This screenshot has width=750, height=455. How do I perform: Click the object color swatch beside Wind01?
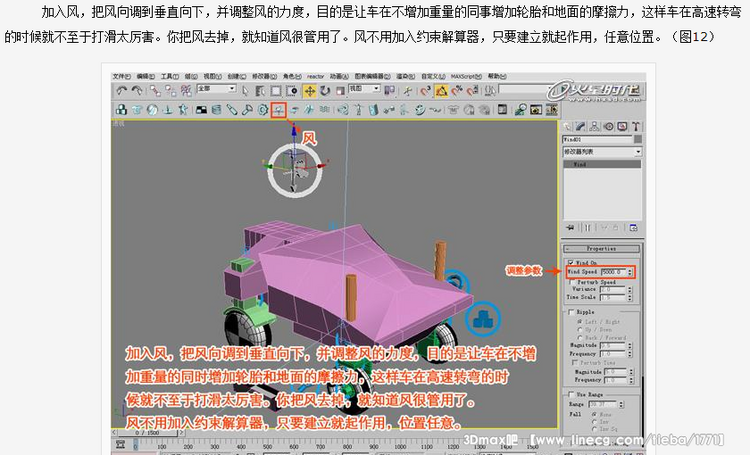tap(638, 139)
